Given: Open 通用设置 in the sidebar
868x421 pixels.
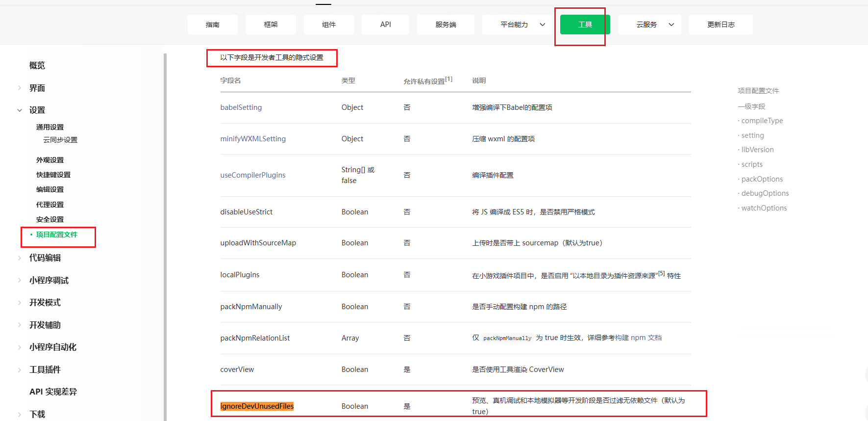Looking at the screenshot, I should [50, 127].
